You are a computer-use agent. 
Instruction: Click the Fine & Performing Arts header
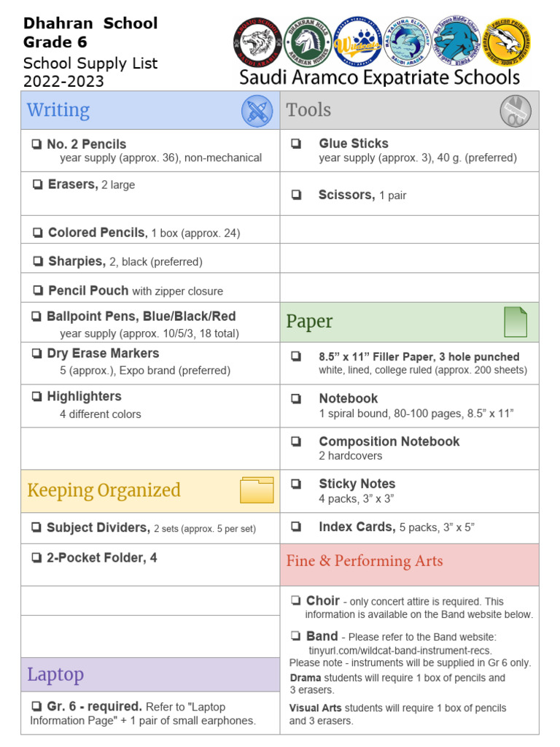410,565
